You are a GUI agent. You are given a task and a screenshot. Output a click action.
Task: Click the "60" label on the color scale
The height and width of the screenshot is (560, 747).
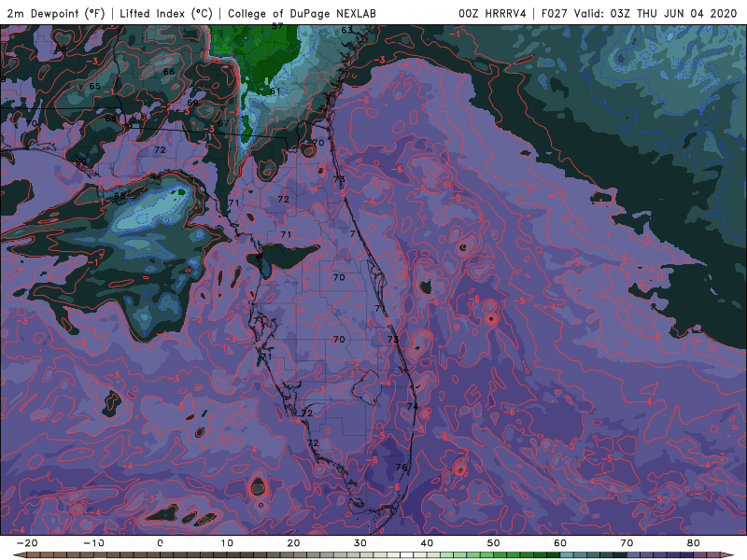(560, 543)
